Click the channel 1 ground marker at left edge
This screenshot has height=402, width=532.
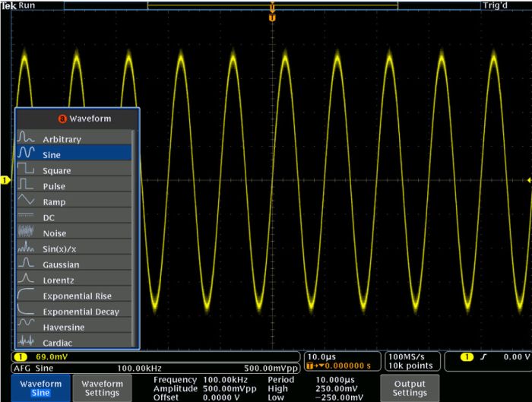pos(5,180)
